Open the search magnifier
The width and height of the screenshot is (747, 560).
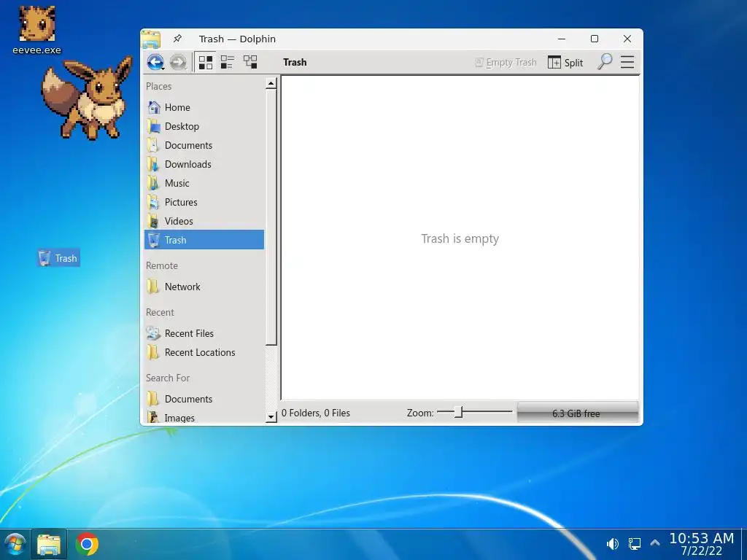point(605,62)
